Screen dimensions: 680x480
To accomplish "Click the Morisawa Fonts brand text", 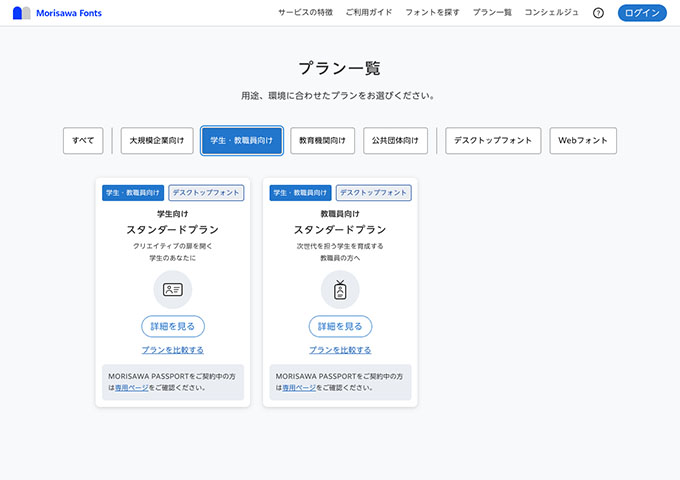I will 69,13.
